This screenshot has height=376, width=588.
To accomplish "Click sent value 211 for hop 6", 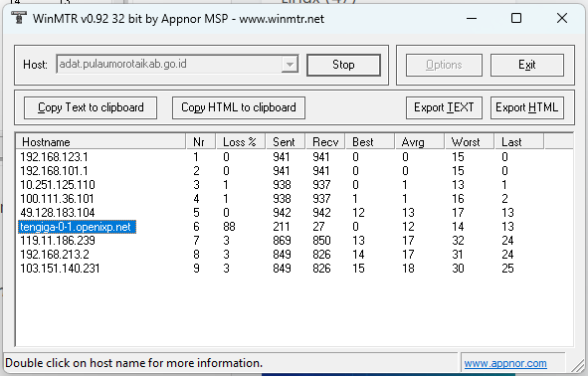I will (x=282, y=227).
